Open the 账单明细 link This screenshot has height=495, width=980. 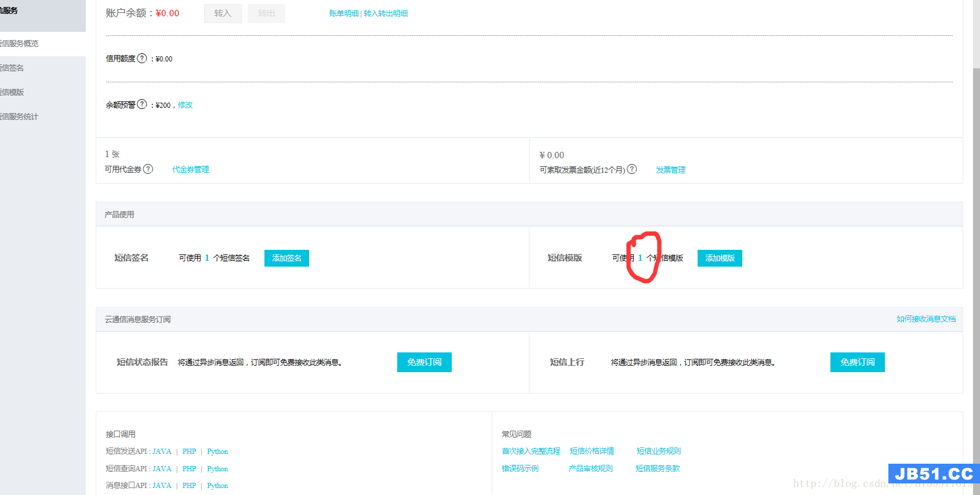(x=344, y=13)
